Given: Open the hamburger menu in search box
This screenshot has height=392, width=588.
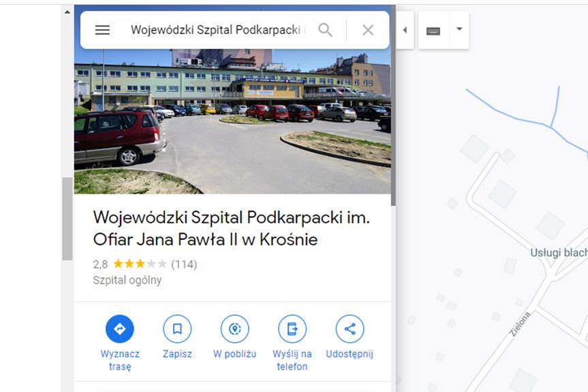Looking at the screenshot, I should [102, 30].
